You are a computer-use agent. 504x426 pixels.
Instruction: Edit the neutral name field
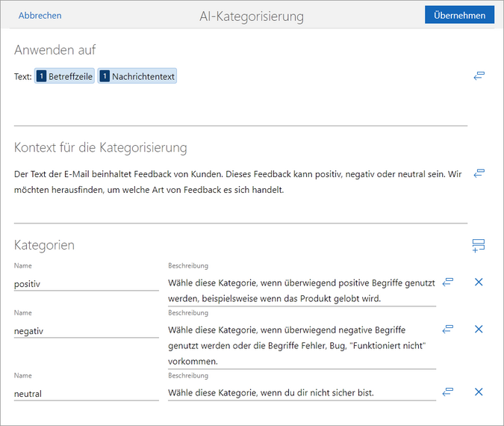86,393
